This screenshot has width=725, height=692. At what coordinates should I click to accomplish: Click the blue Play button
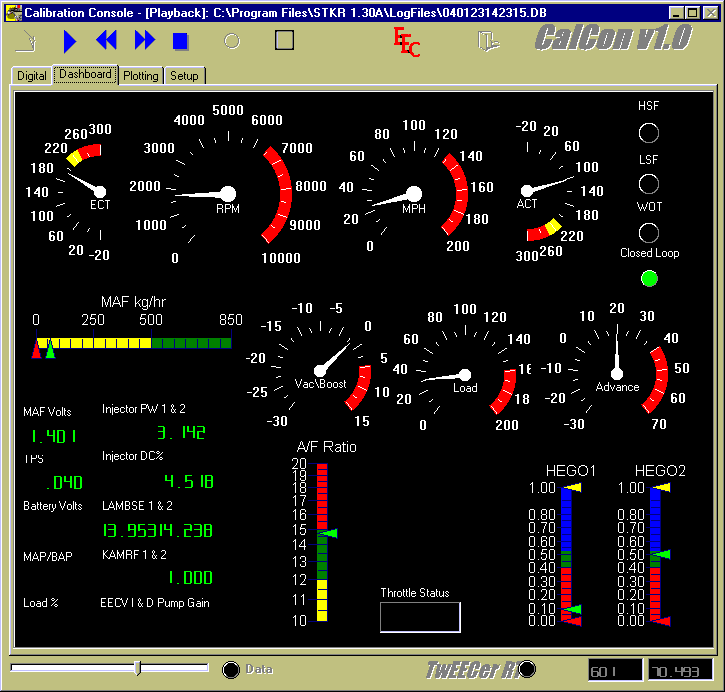70,41
